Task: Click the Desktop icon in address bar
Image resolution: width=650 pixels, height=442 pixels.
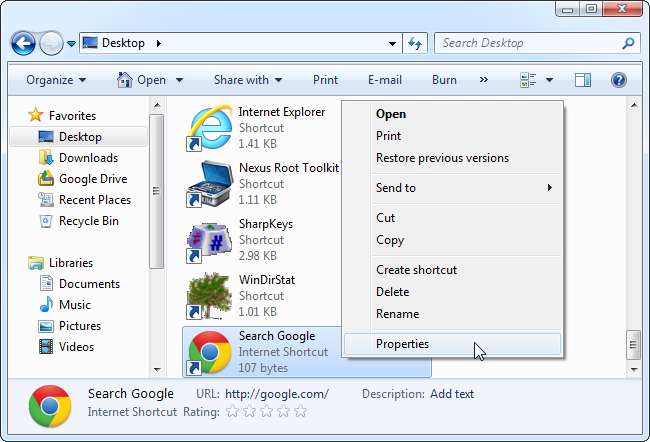Action: tap(90, 43)
